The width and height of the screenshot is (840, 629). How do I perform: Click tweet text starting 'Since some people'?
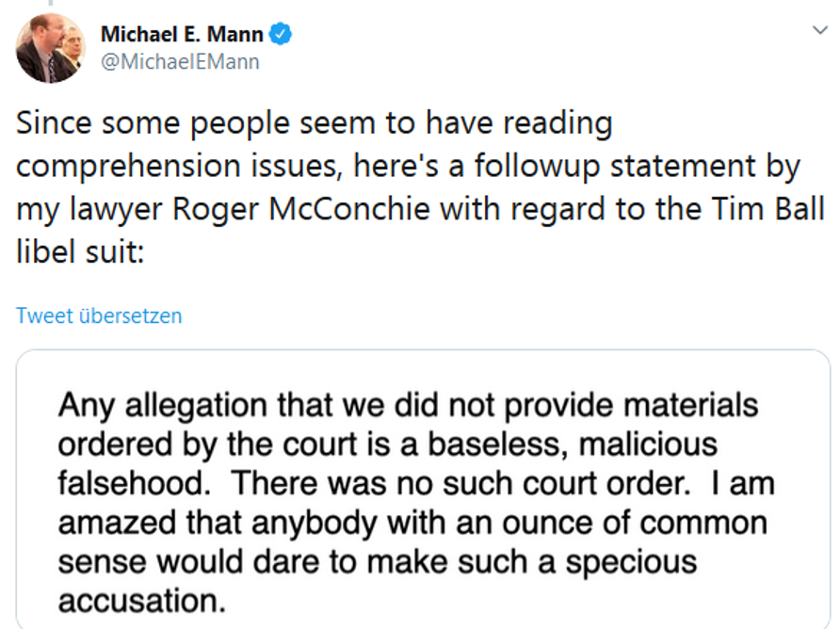(420, 187)
